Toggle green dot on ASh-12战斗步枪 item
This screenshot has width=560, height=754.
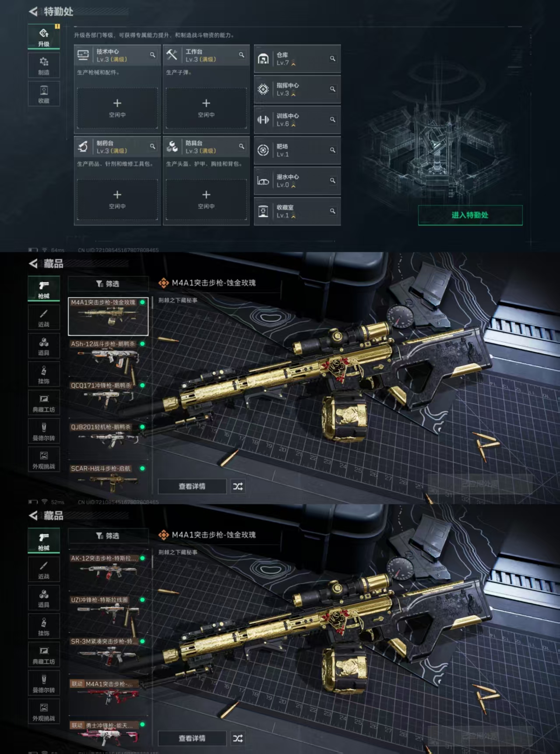(142, 344)
